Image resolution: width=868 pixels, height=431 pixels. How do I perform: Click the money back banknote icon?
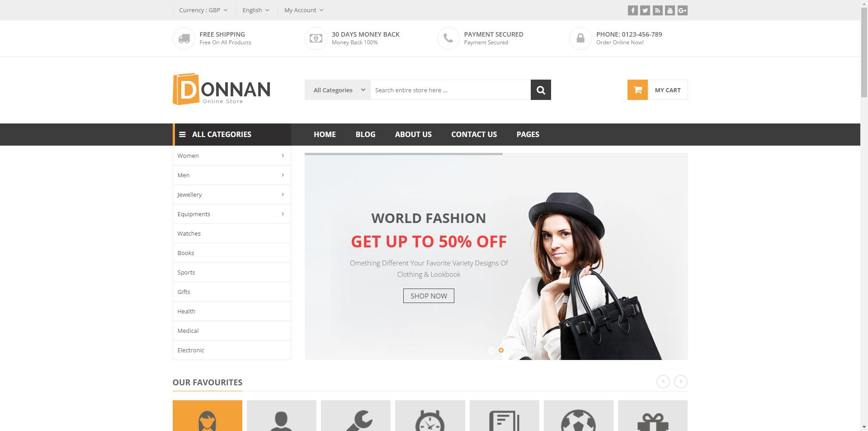316,38
